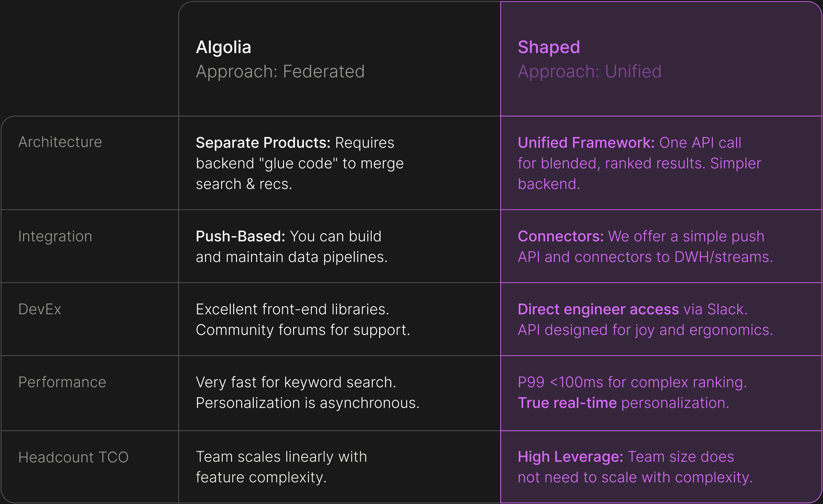Click Direct engineer access text
The height and width of the screenshot is (504, 823).
pyautogui.click(x=598, y=309)
